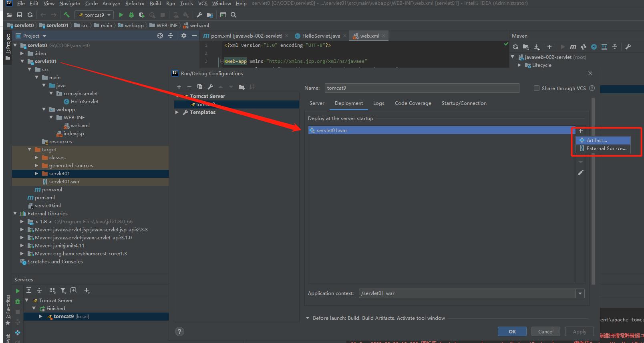Select External Source... in the popup menu
This screenshot has width=644, height=343.
(x=603, y=148)
